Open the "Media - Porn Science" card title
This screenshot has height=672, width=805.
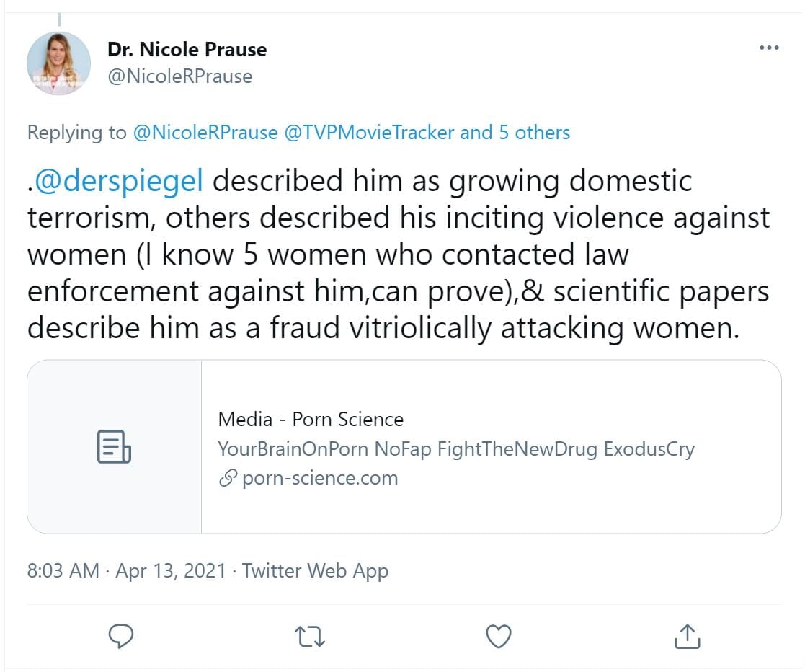point(311,419)
